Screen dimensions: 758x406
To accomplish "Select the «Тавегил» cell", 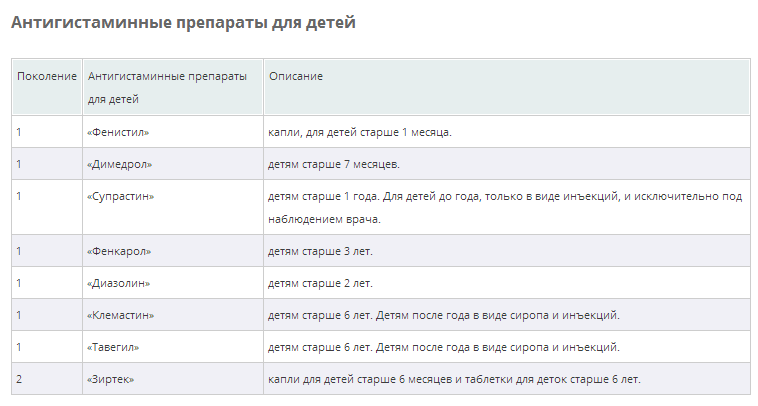I will pyautogui.click(x=116, y=347).
